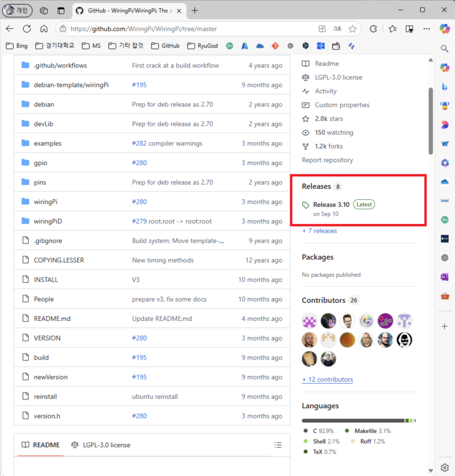Open the README outline list icon
The image size is (455, 476).
coord(278,445)
